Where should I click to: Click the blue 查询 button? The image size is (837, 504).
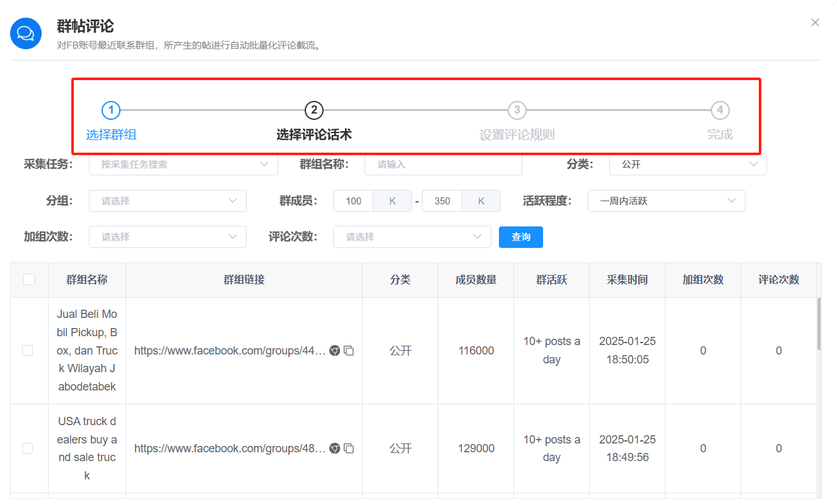521,237
